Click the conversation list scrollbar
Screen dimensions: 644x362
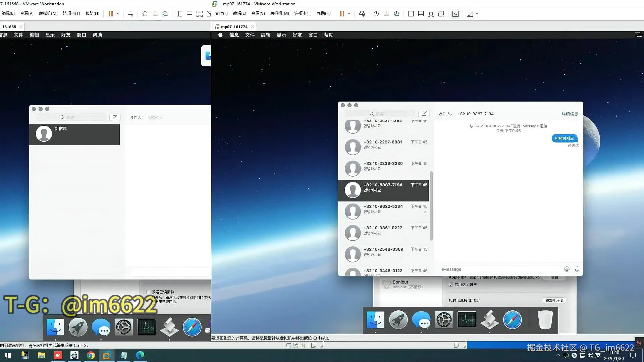click(431, 206)
